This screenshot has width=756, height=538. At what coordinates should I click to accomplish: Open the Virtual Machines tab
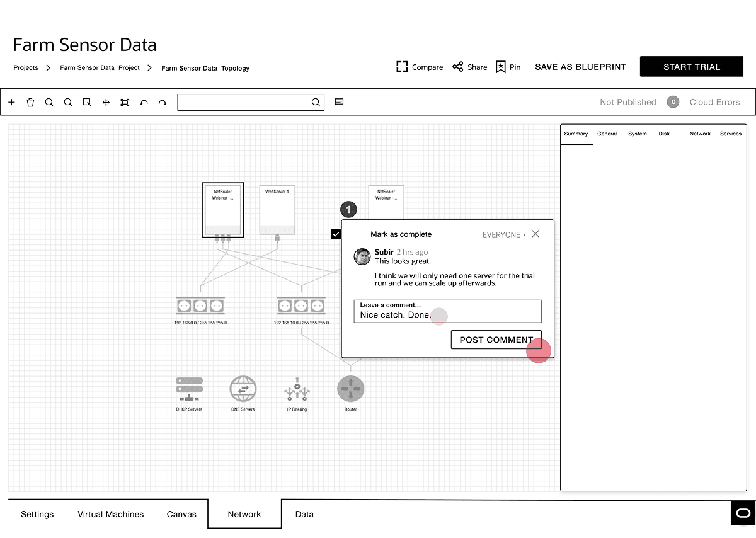(x=110, y=514)
